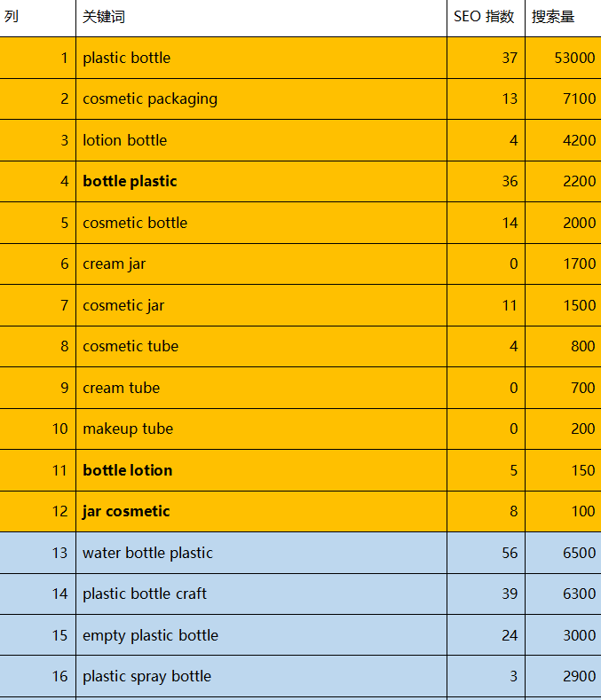The height and width of the screenshot is (700, 601).
Task: Select the 'water bottle plastic' cell
Action: point(261,553)
